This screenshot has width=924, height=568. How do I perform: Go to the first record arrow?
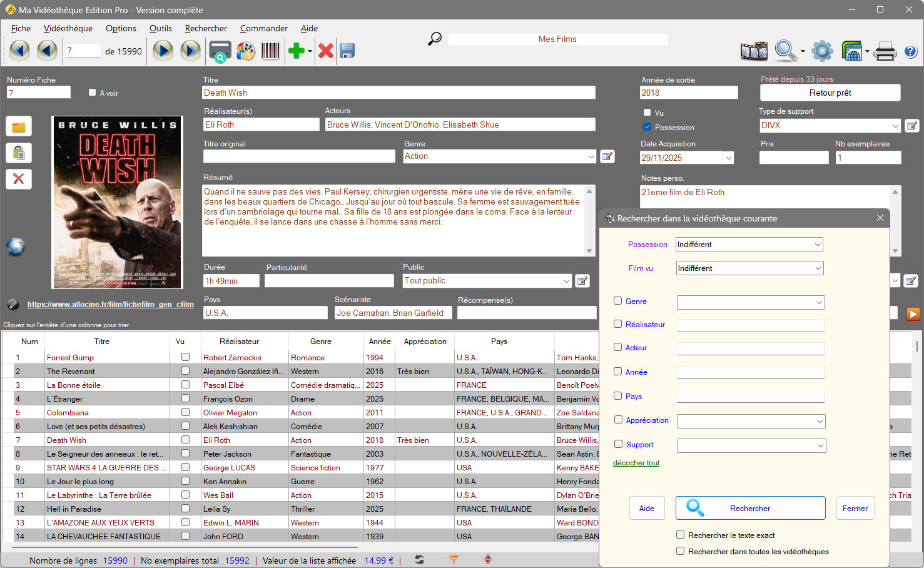click(19, 50)
